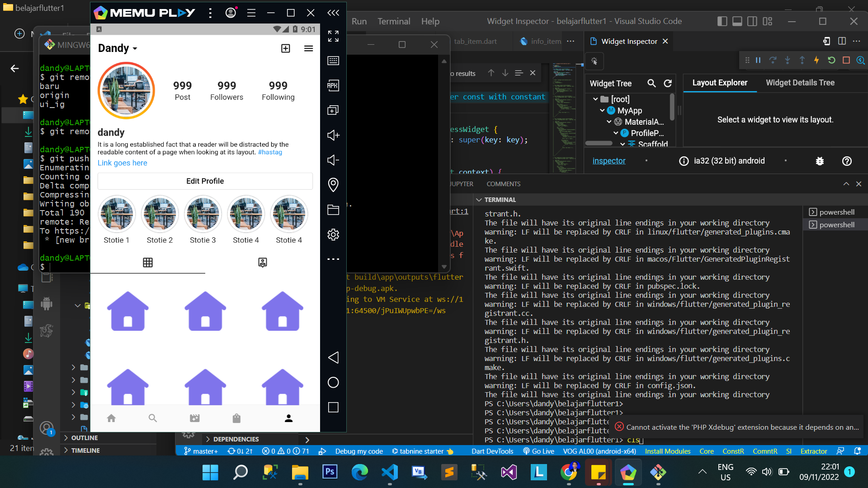This screenshot has height=488, width=868.
Task: Open the Dandy account switcher dropdown
Action: coord(118,48)
